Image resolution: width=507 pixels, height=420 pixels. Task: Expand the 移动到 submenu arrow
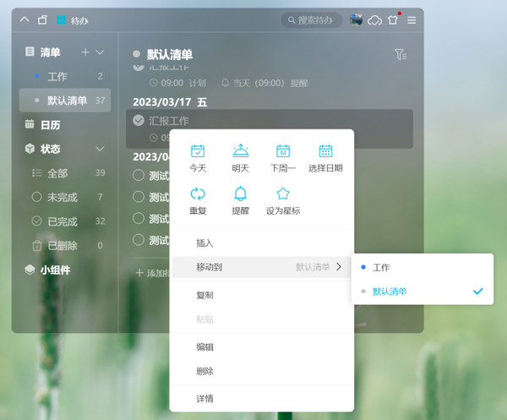pos(340,267)
